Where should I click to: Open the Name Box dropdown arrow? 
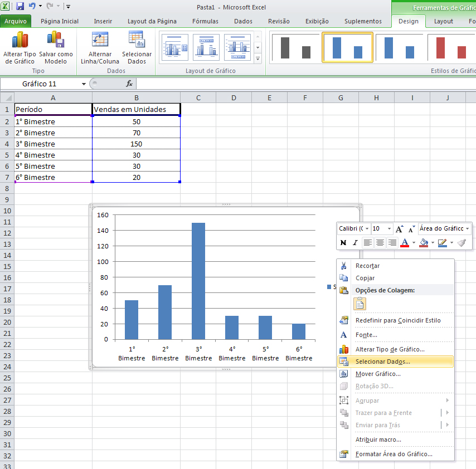pyautogui.click(x=84, y=84)
